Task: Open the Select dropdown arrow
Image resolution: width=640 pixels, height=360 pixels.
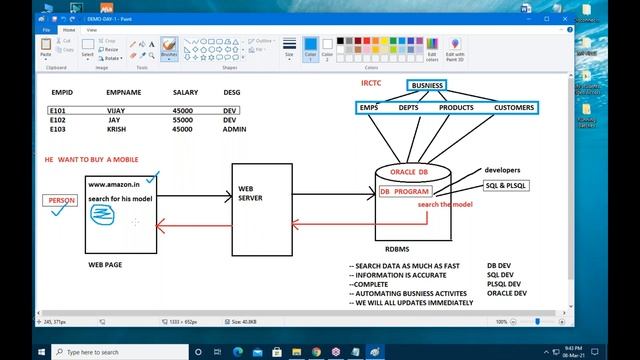Action: tap(87, 59)
